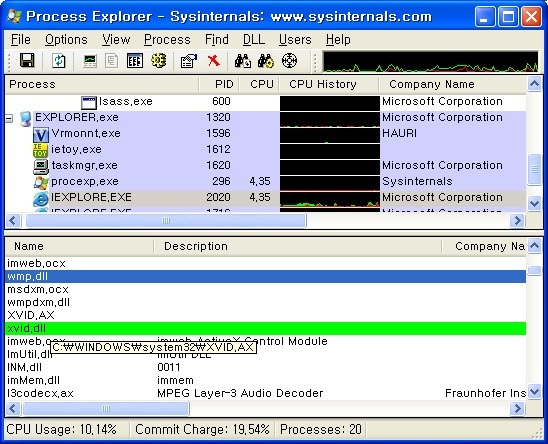The height and width of the screenshot is (444, 548).
Task: Sort DLL list by Description header
Action: (x=297, y=246)
